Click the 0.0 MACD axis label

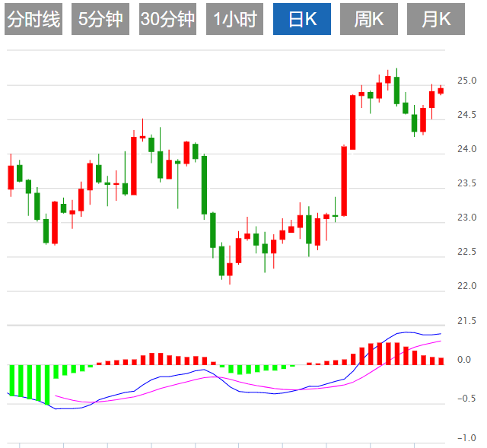[x=463, y=361]
